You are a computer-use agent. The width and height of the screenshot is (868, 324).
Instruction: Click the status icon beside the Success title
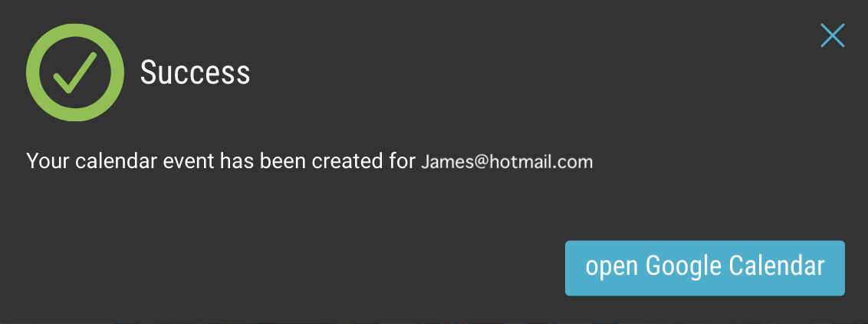pos(74,72)
